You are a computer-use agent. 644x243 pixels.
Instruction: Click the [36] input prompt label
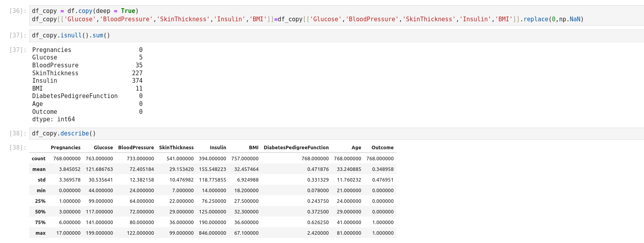click(18, 11)
